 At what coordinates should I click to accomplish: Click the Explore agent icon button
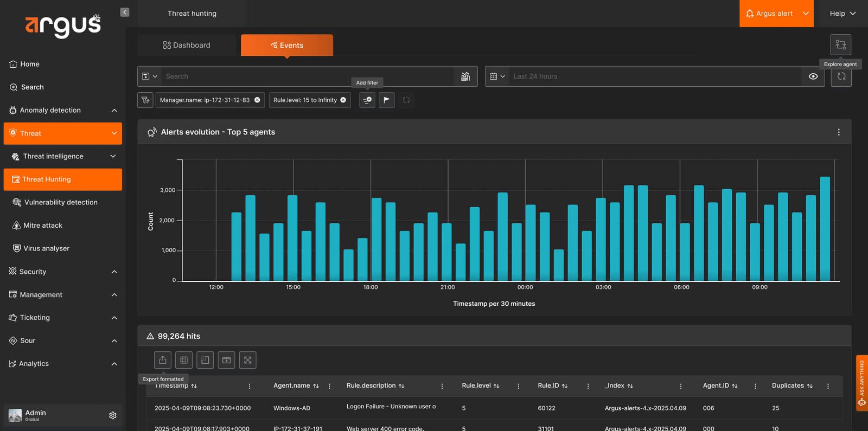(x=840, y=45)
